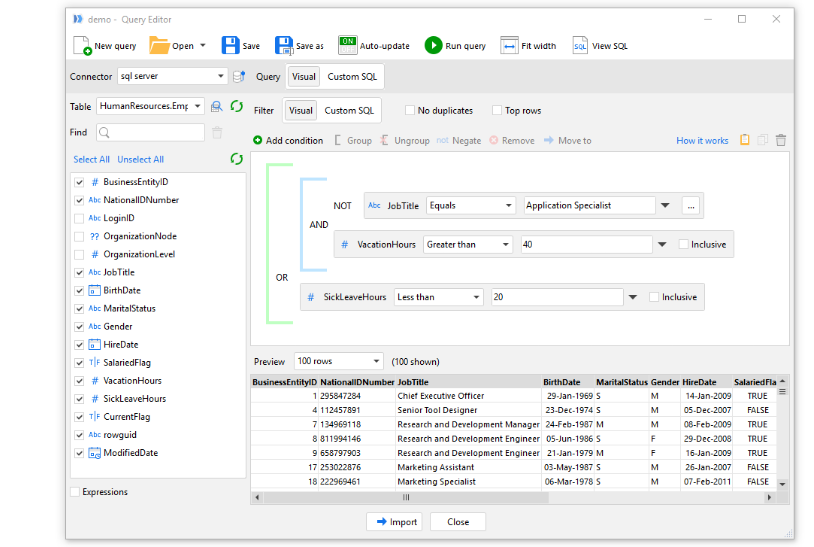Click the Fit width icon
This screenshot has width=814, height=547.
509,46
